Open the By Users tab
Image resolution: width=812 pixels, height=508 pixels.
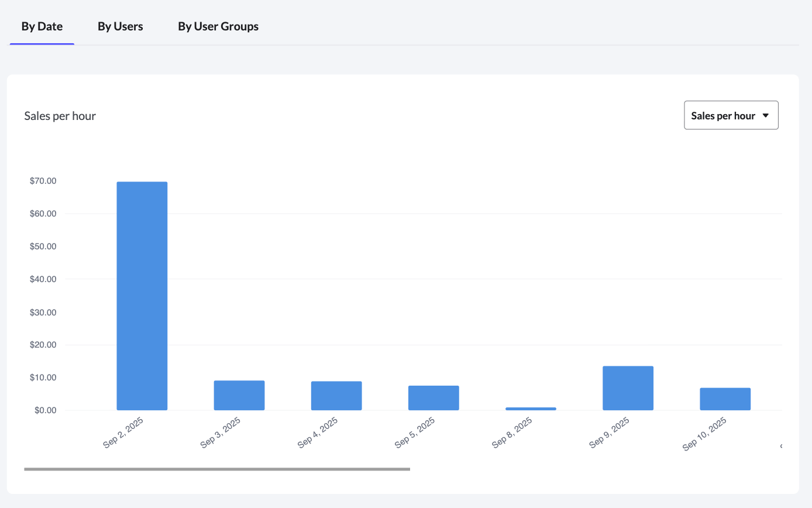point(120,26)
